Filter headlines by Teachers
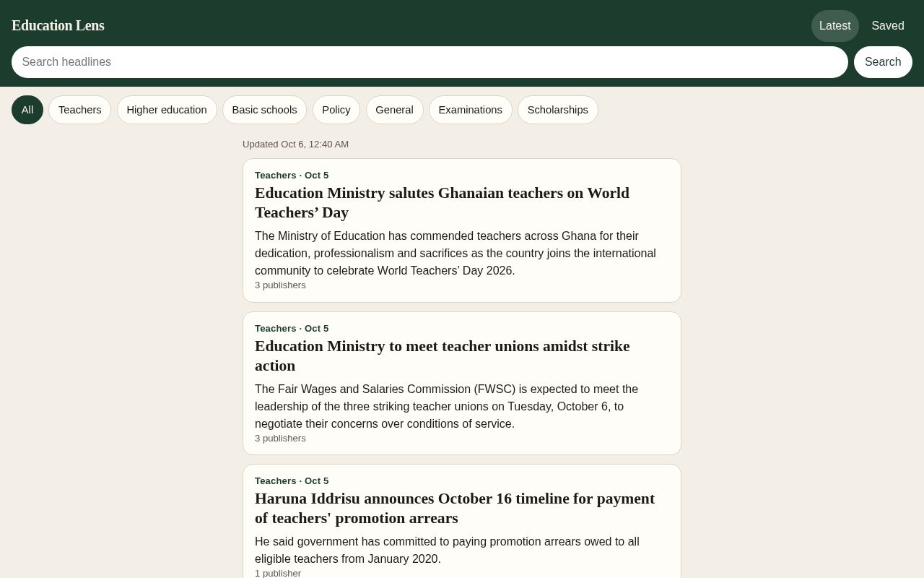This screenshot has height=578, width=924. pos(80,110)
